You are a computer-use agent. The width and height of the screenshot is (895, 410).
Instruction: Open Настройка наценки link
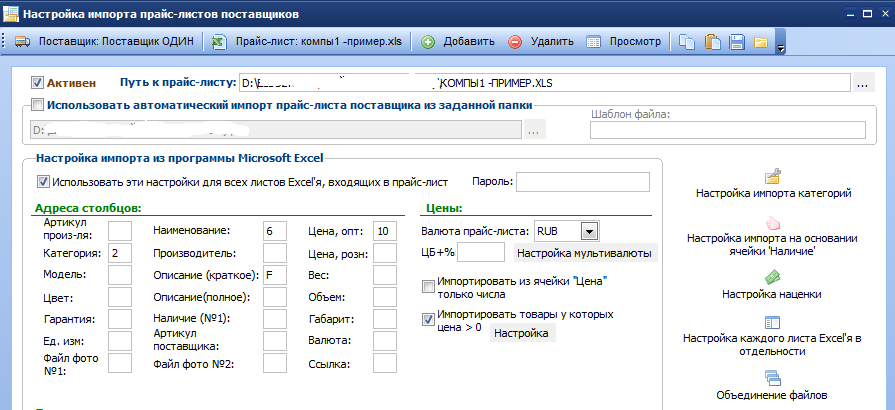pos(772,295)
